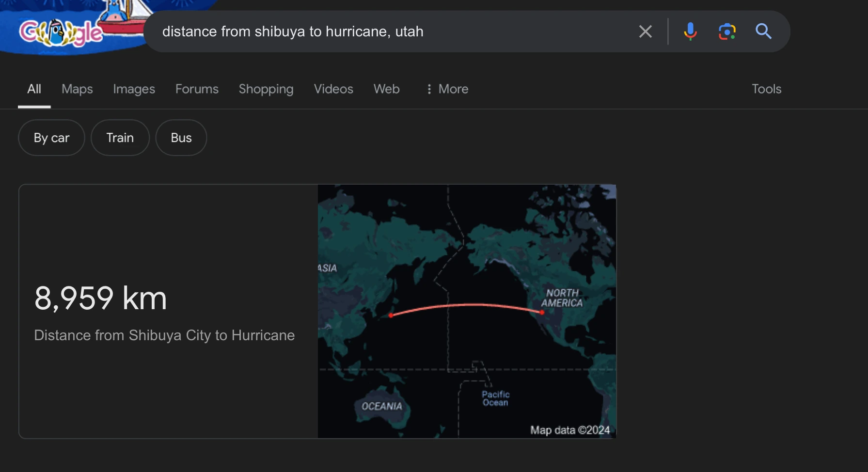
Task: Open the distance map thumbnail
Action: click(467, 311)
